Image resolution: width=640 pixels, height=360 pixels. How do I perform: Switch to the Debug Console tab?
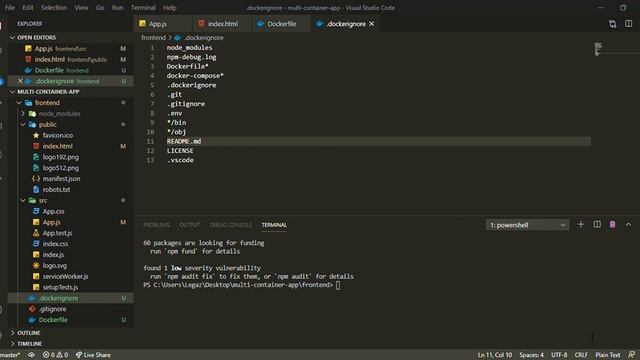coord(231,225)
